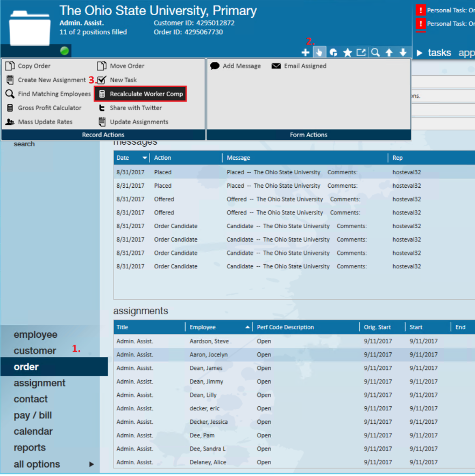
Task: Click the assignments Title column header
Action: click(123, 327)
